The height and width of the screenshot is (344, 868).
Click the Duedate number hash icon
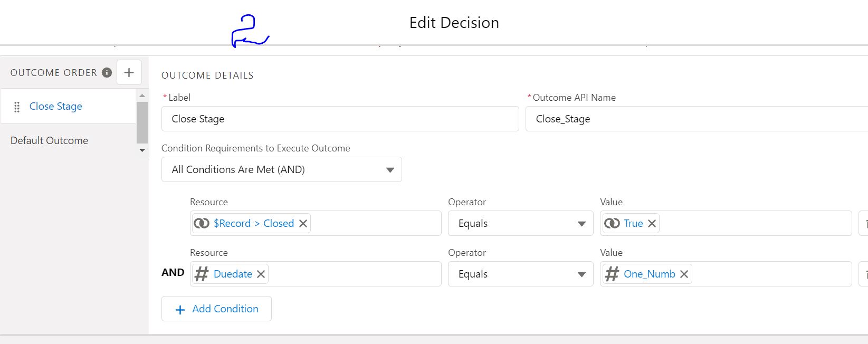click(x=202, y=274)
